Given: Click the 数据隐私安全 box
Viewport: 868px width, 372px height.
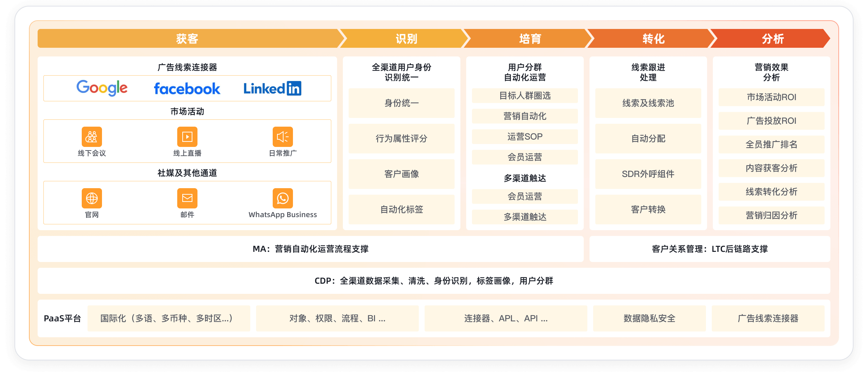Looking at the screenshot, I should [x=650, y=318].
